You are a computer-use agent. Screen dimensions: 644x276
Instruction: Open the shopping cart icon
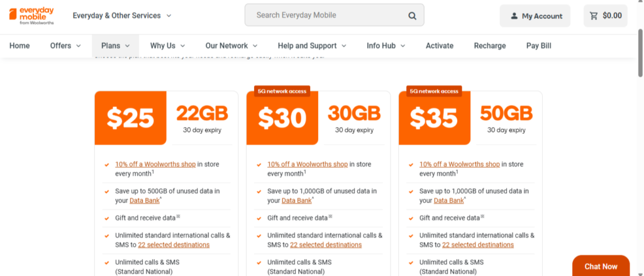594,16
